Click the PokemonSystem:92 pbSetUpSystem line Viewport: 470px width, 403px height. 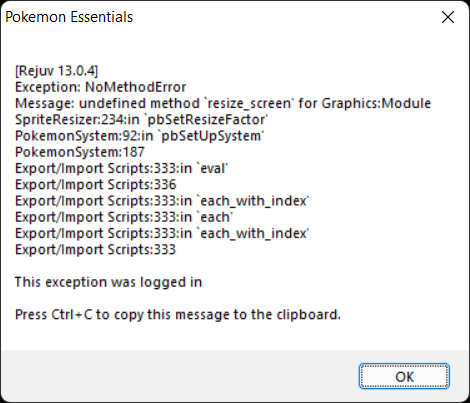[139, 136]
